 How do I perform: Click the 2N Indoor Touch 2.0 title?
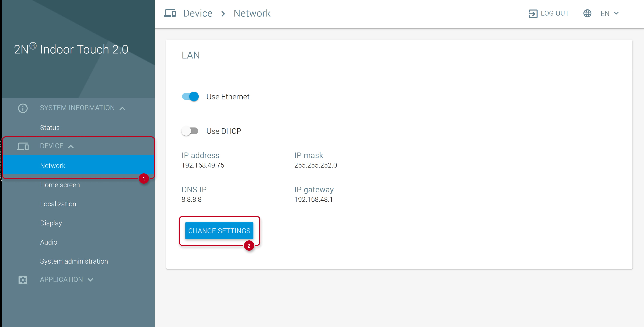71,49
